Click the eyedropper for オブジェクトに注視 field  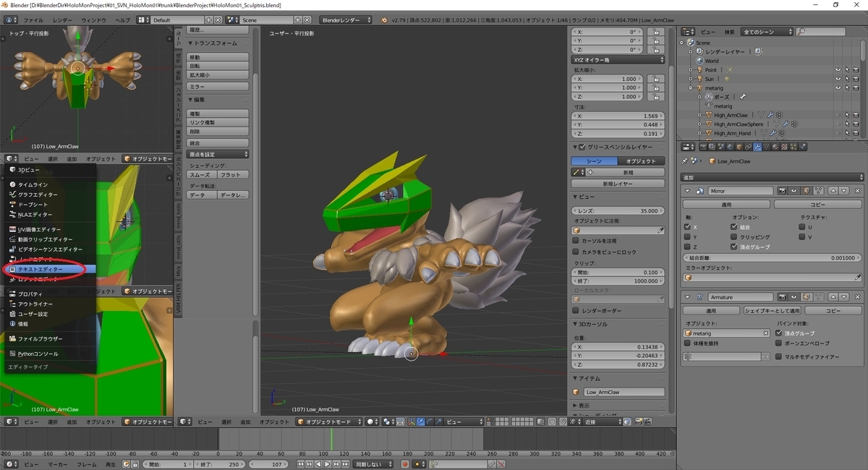[660, 230]
